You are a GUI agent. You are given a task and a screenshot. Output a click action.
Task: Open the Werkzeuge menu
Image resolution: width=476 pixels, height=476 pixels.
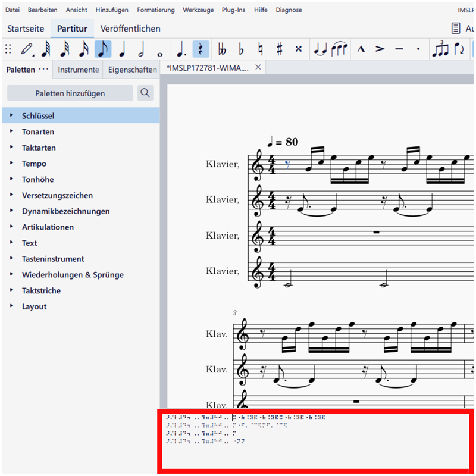click(198, 10)
